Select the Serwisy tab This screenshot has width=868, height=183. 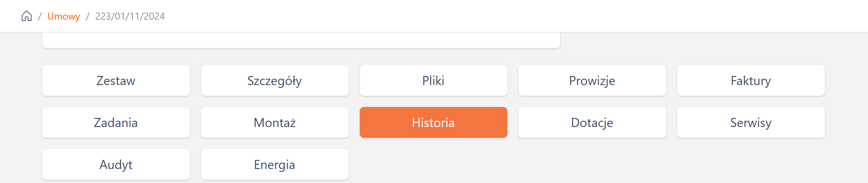pyautogui.click(x=751, y=122)
